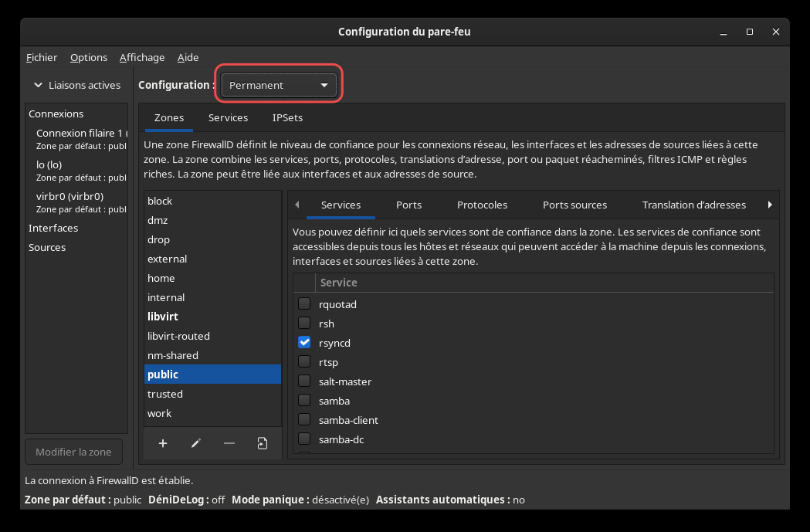Open the Configuration Permanent dropdown

(279, 85)
